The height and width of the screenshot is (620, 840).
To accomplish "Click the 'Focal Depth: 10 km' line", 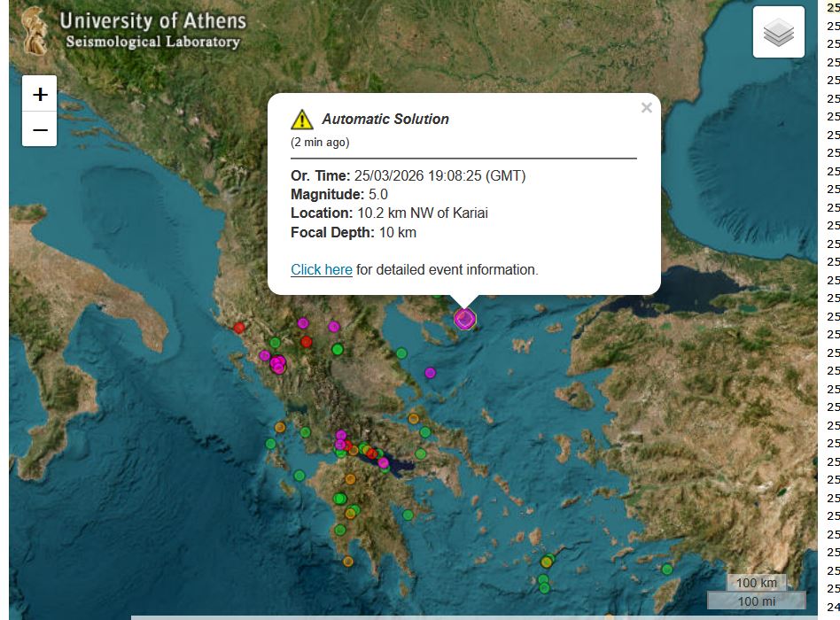I will [x=354, y=232].
